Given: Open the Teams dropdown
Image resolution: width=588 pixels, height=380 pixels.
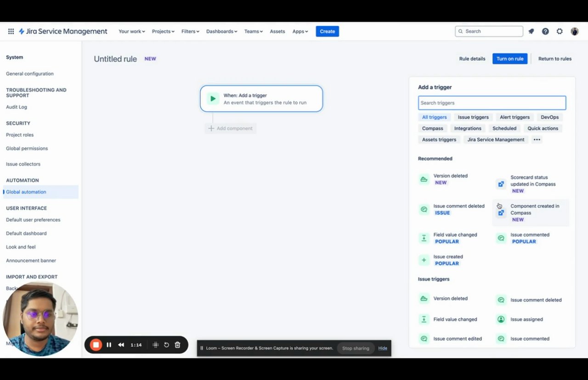Looking at the screenshot, I should [x=253, y=31].
